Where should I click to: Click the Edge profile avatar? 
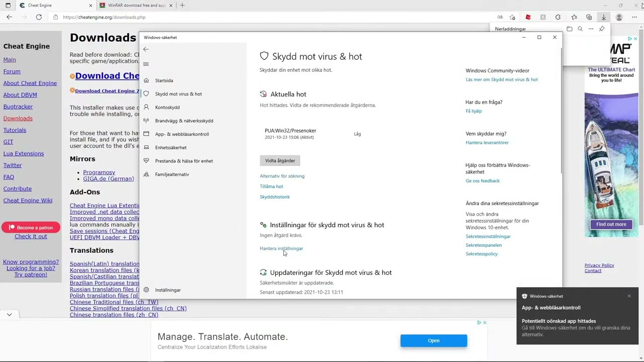coord(619,17)
